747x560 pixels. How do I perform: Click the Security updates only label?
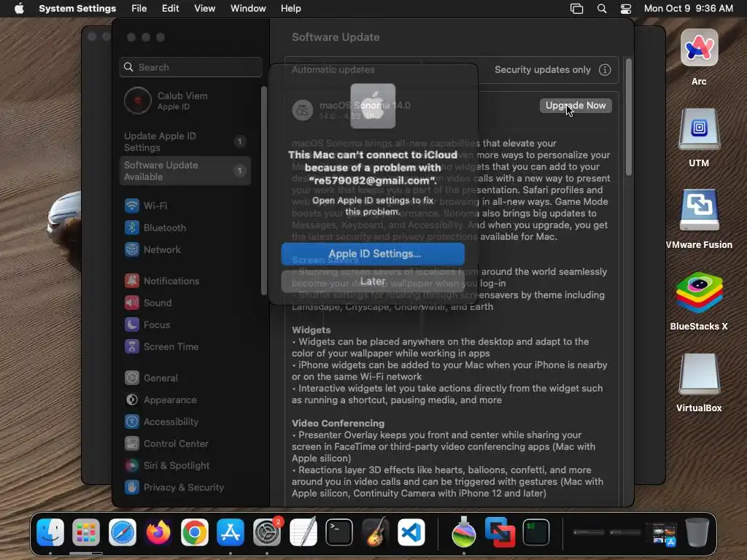(542, 70)
